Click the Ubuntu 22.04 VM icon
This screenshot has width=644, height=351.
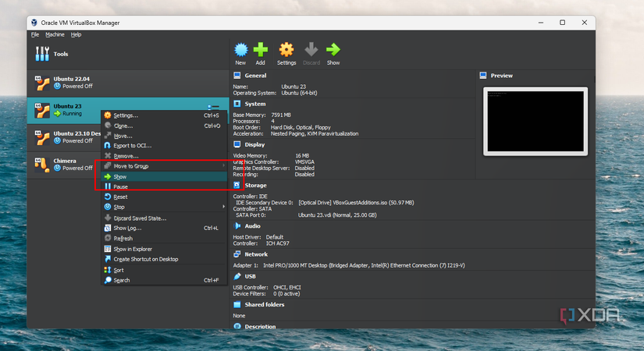pos(42,83)
